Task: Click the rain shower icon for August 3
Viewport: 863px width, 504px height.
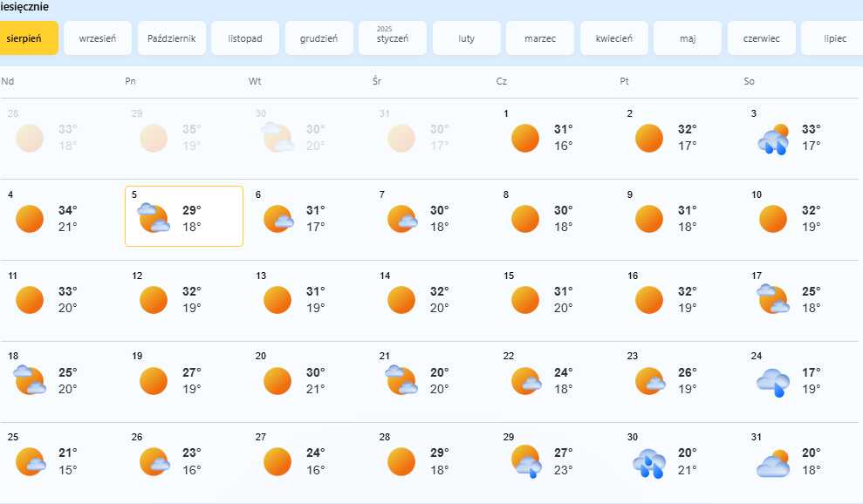Action: point(773,140)
